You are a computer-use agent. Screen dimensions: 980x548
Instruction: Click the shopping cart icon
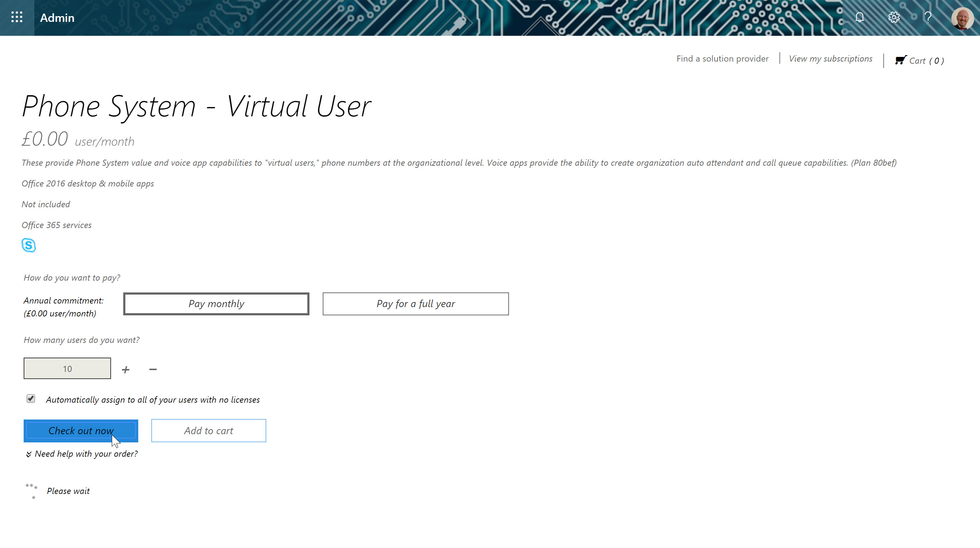click(x=900, y=60)
